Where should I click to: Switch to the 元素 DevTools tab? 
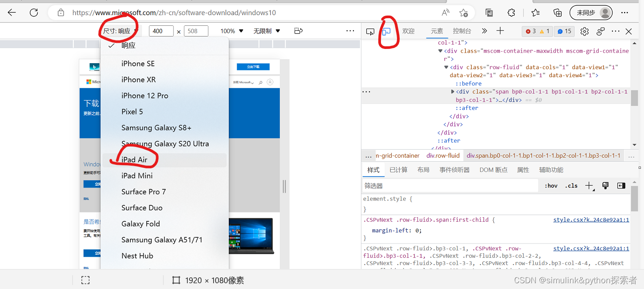coord(437,31)
